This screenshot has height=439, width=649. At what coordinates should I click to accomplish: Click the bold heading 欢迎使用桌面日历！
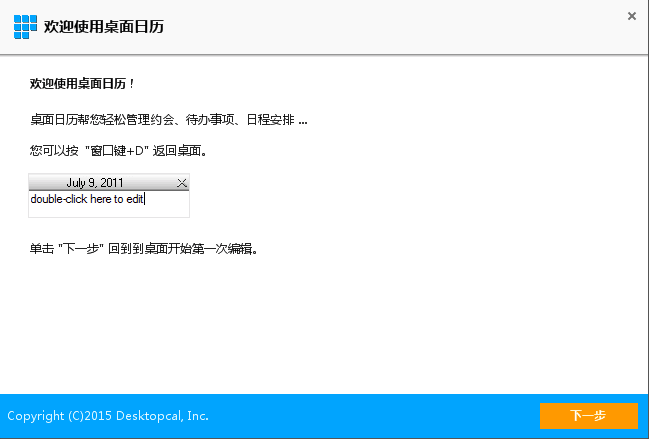pos(83,84)
